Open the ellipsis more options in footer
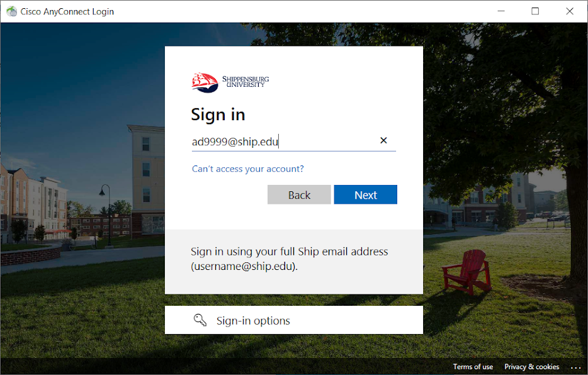The height and width of the screenshot is (375, 588). coord(575,367)
